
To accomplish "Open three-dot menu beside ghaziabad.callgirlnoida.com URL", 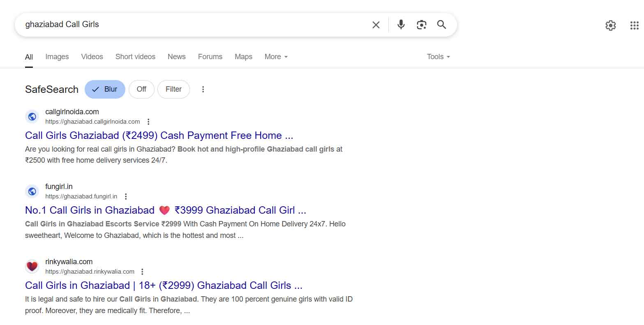I will coord(148,122).
